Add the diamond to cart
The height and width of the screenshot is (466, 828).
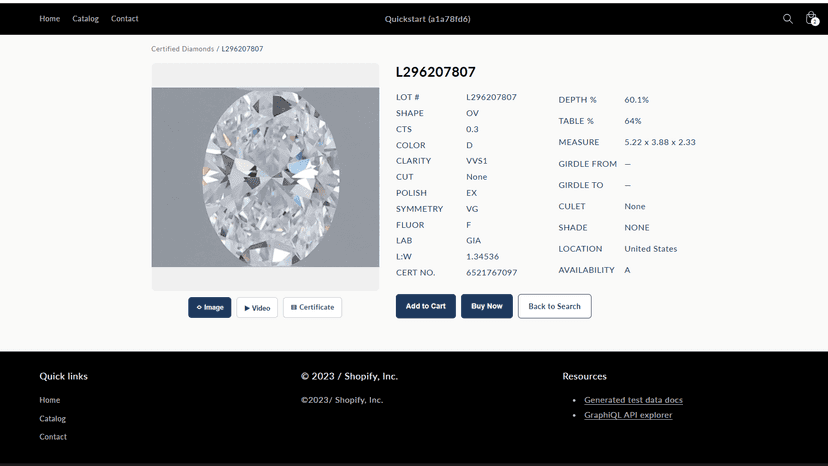[x=426, y=306]
